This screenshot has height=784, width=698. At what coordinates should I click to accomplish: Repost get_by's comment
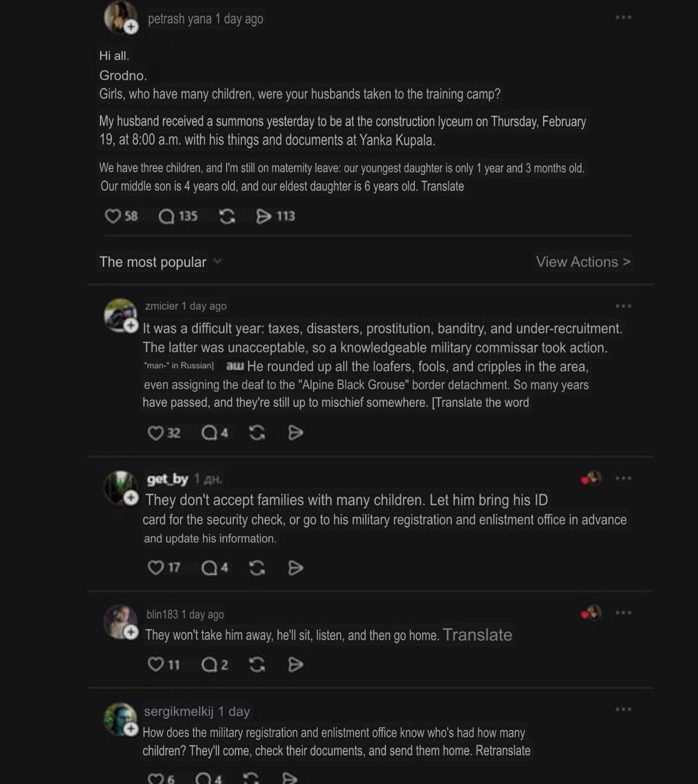point(257,568)
